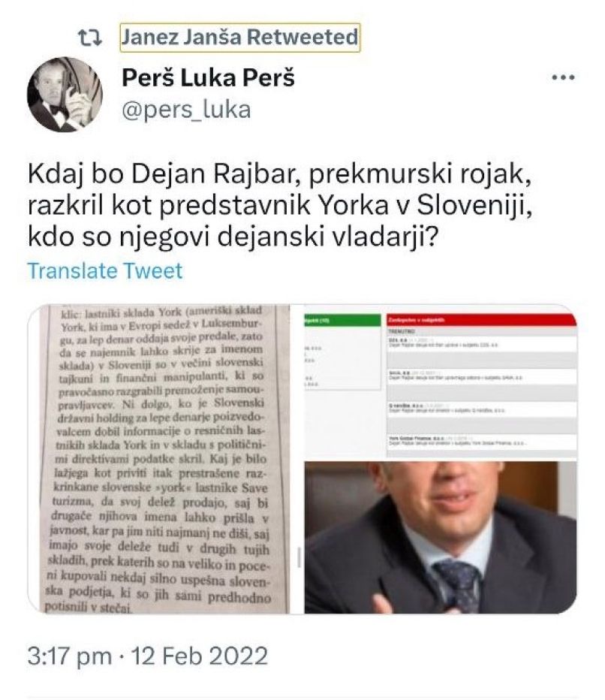Open the three-dot more options menu
The height and width of the screenshot is (700, 605).
563,77
